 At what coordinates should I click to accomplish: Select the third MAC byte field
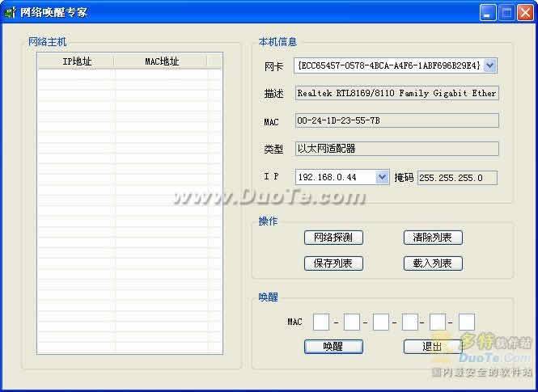pyautogui.click(x=381, y=322)
